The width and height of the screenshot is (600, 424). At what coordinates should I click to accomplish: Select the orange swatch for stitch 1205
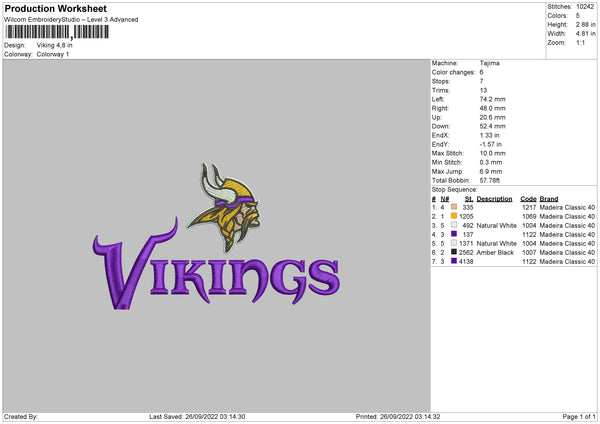pos(454,215)
